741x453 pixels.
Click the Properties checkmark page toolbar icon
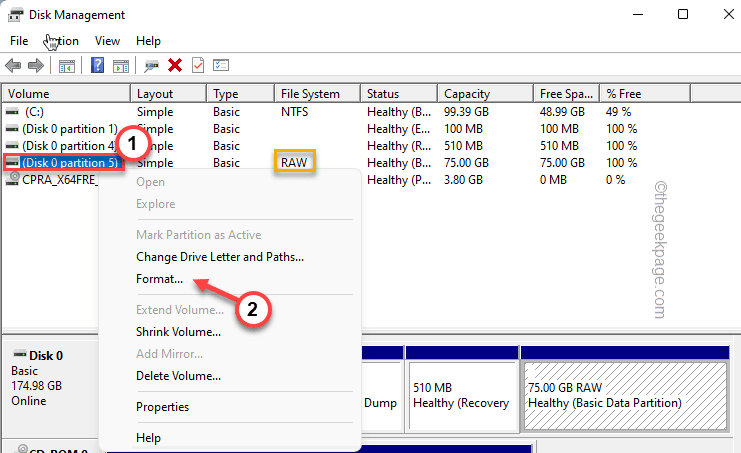[x=197, y=66]
